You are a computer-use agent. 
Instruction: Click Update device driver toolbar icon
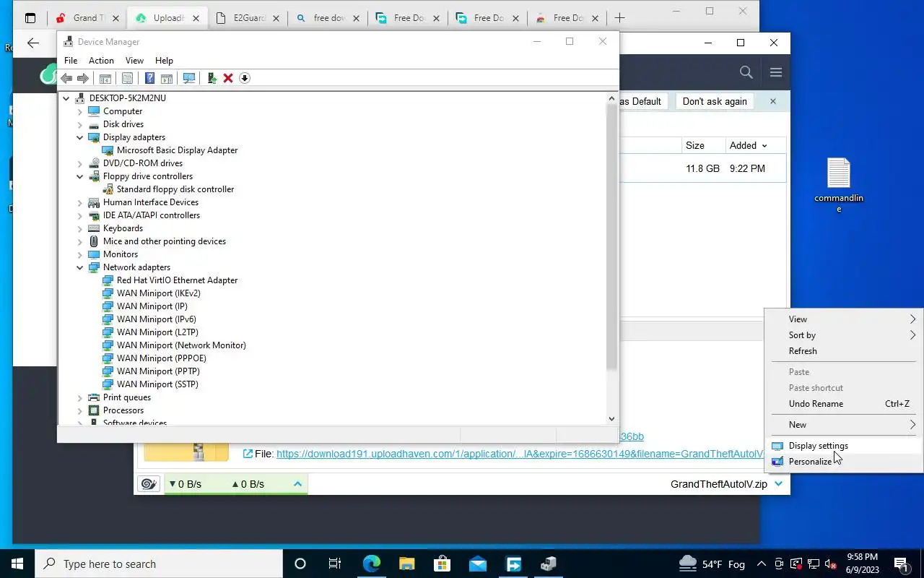pos(212,78)
